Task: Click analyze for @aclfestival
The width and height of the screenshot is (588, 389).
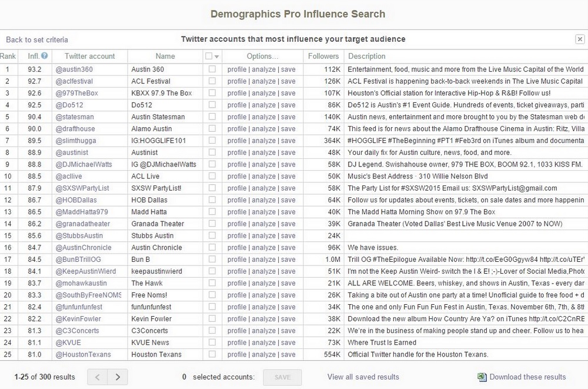Action: point(263,81)
